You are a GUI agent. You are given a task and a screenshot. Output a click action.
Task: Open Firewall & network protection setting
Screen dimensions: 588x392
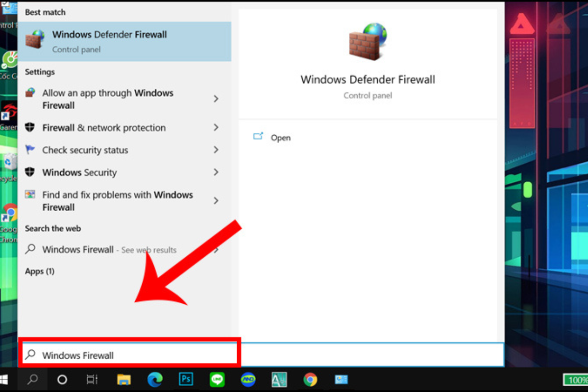pyautogui.click(x=124, y=128)
